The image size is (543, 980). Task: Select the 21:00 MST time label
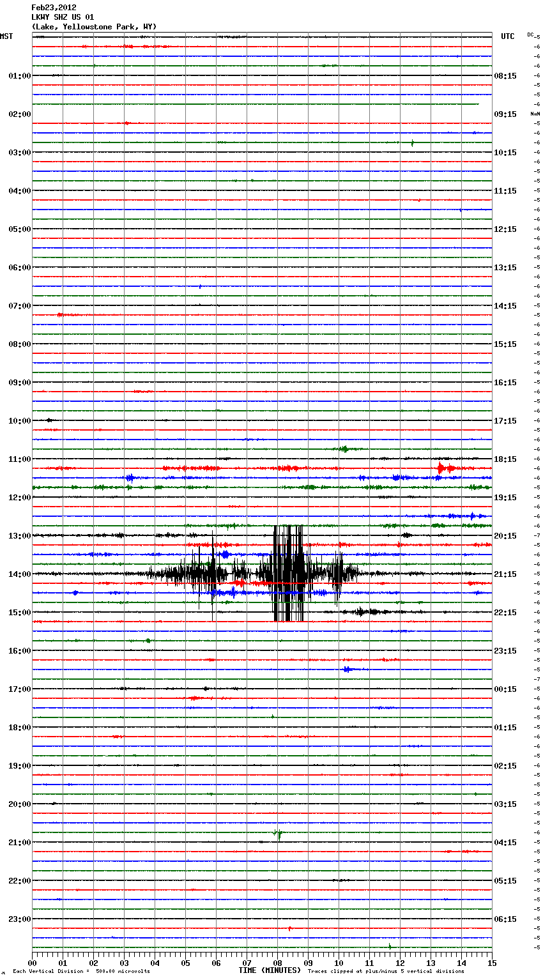click(x=20, y=843)
